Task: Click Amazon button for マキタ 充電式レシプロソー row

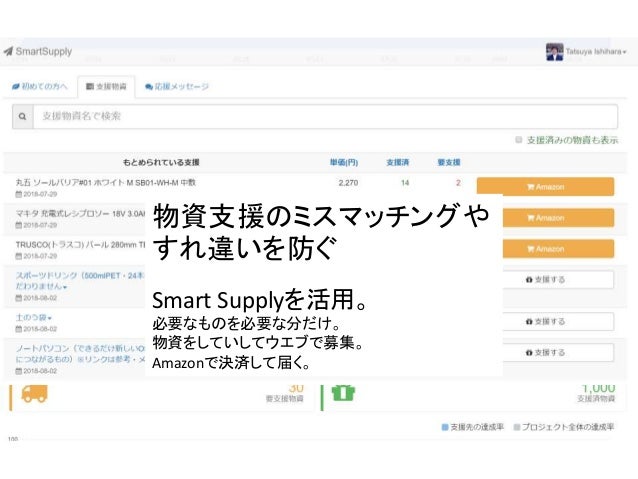Action: pyautogui.click(x=558, y=218)
